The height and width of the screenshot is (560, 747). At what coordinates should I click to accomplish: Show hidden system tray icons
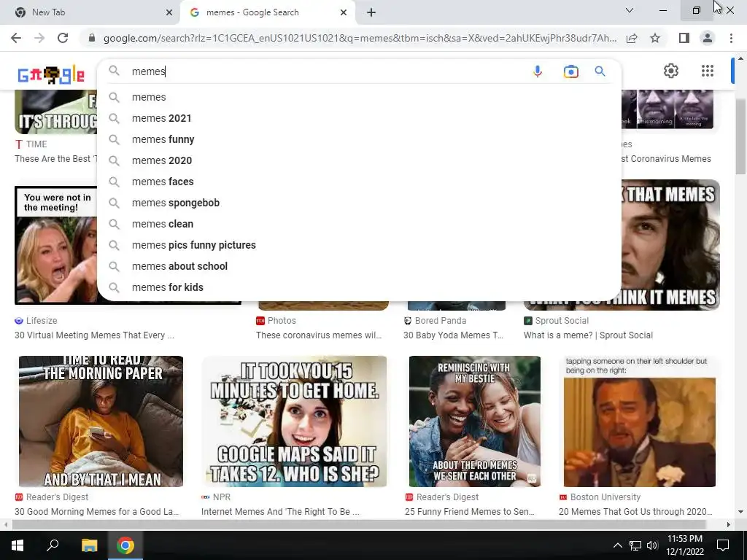click(x=617, y=545)
